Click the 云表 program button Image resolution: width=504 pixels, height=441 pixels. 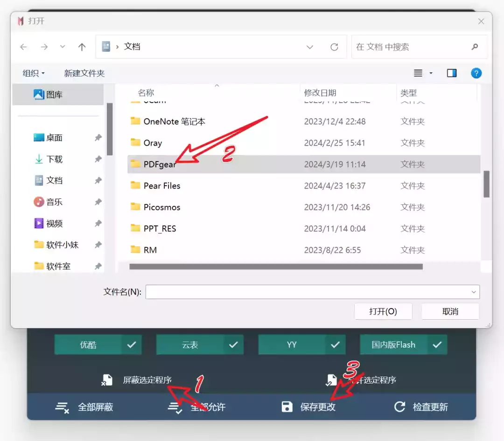pyautogui.click(x=190, y=344)
